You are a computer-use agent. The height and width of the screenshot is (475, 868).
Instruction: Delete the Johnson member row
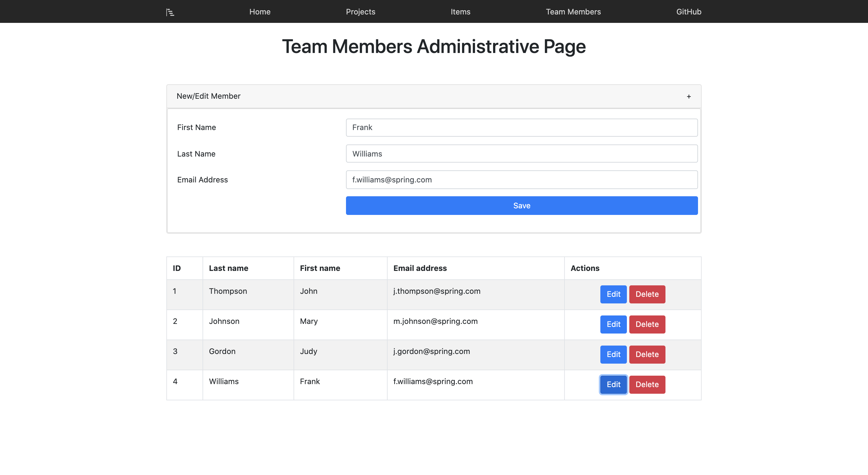click(646, 324)
